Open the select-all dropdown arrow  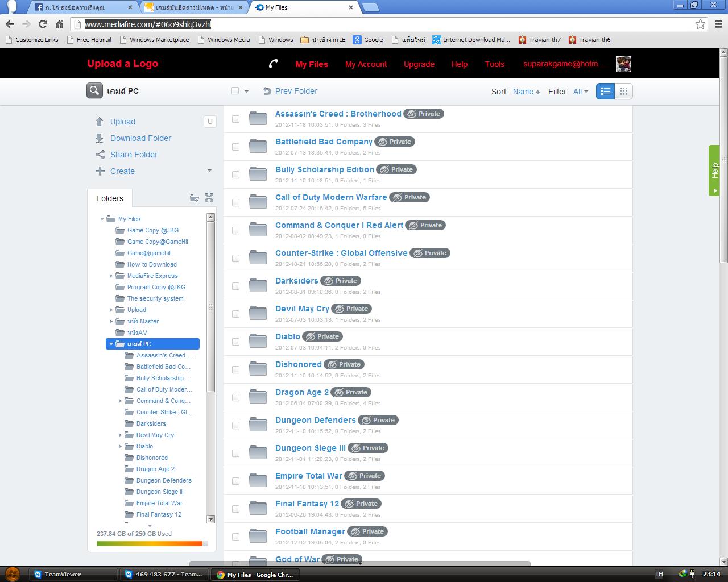246,92
